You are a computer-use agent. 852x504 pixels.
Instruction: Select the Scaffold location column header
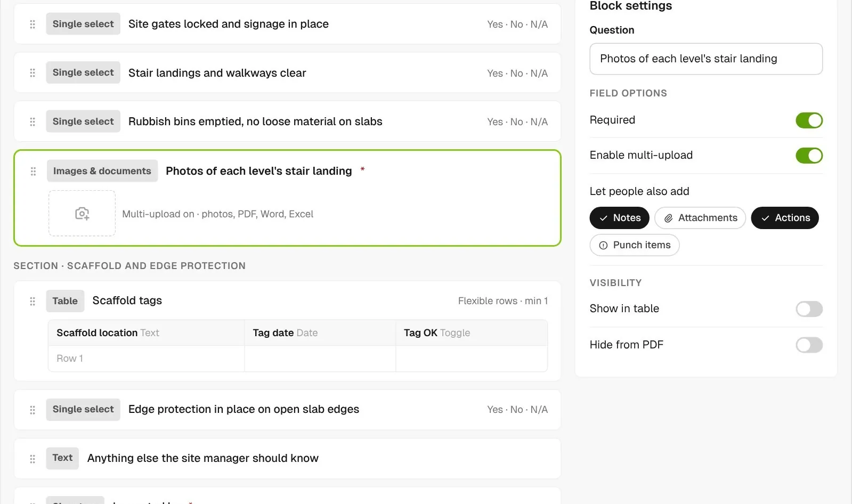[x=146, y=333]
